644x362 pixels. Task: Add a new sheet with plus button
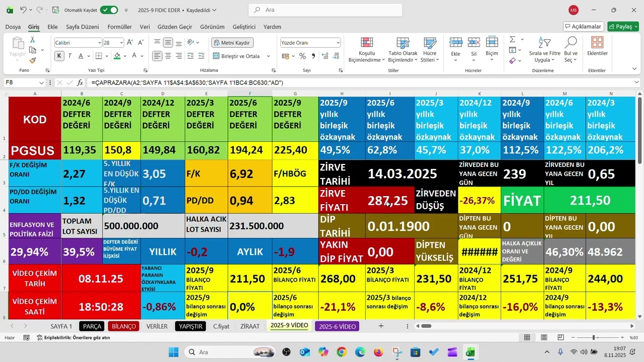coord(381,326)
